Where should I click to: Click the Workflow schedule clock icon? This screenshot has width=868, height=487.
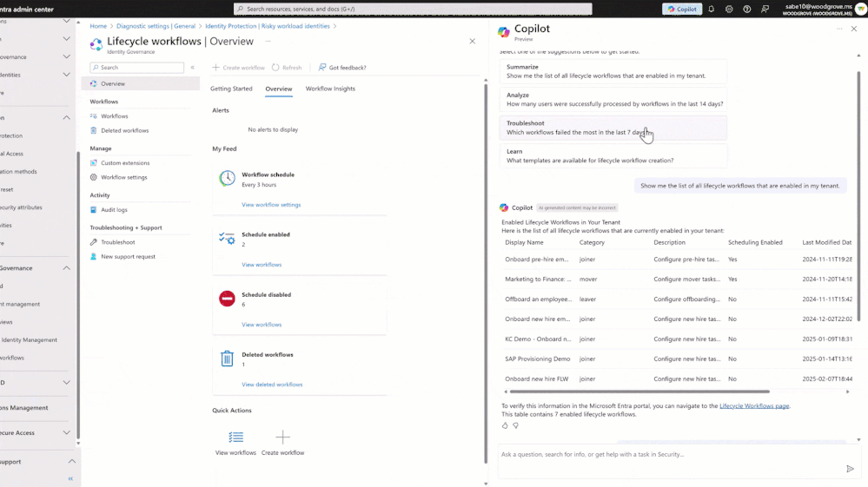[227, 178]
